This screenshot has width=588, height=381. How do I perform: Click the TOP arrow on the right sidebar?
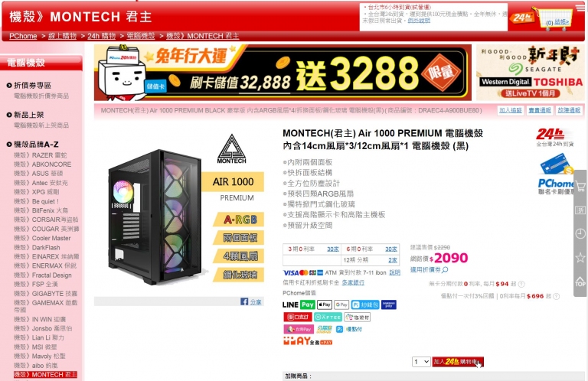tap(580, 282)
